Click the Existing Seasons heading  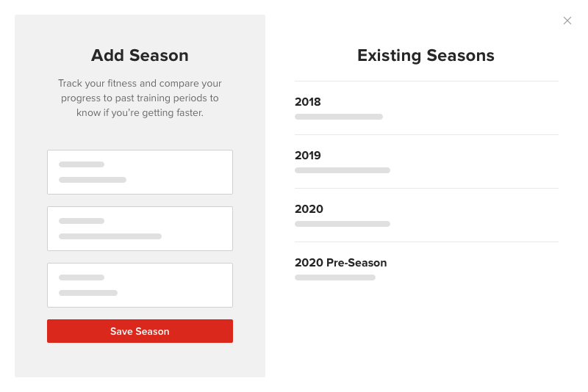(426, 55)
